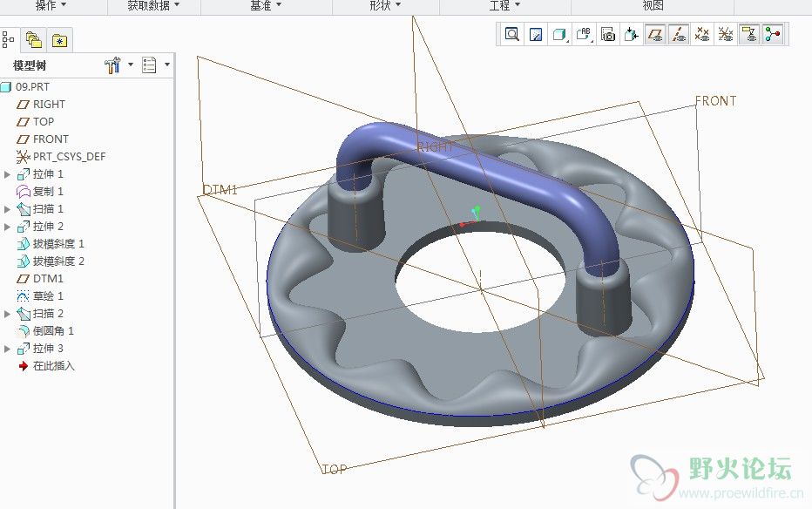The image size is (812, 509).
Task: Toggle spin center display
Action: click(x=773, y=35)
